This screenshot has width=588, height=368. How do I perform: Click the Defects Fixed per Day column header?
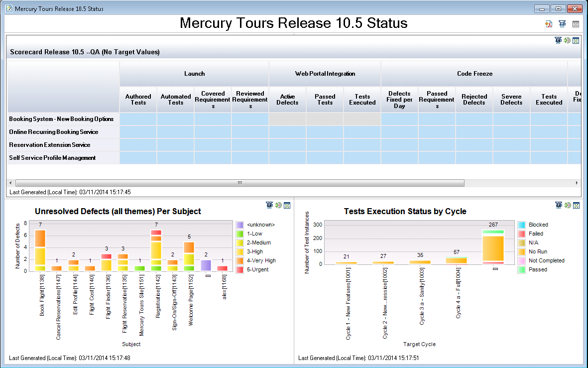point(399,100)
